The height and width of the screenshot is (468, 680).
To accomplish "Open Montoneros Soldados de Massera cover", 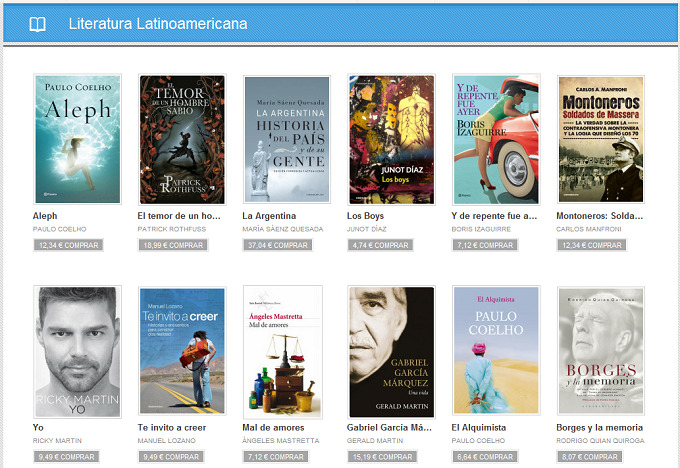I will click(x=601, y=139).
